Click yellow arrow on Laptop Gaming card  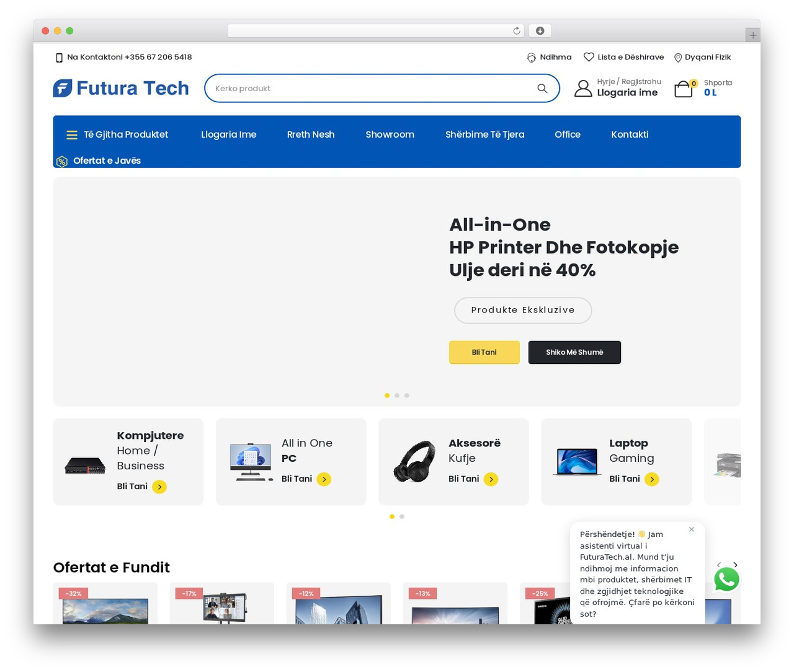651,479
